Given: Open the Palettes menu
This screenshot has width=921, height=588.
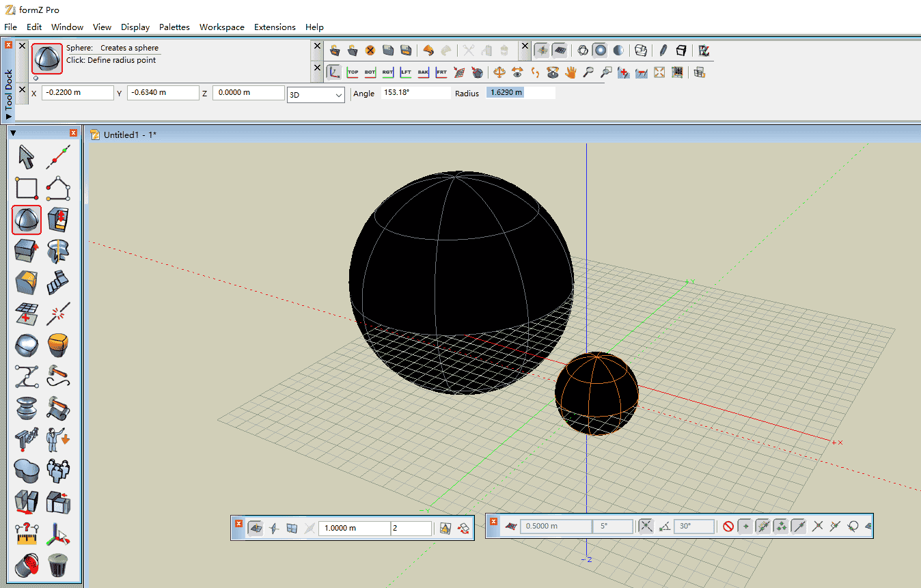Looking at the screenshot, I should point(174,27).
